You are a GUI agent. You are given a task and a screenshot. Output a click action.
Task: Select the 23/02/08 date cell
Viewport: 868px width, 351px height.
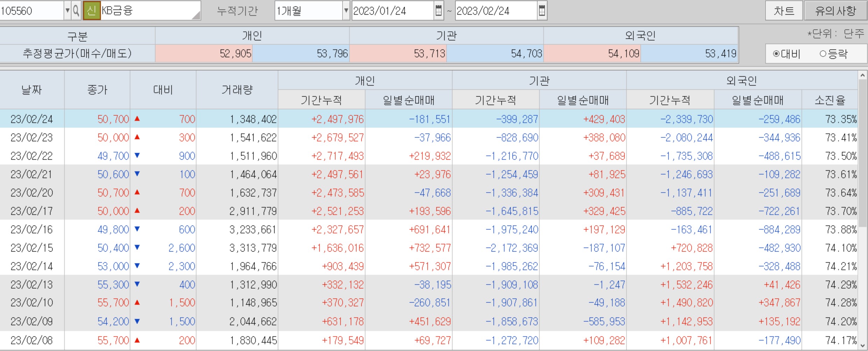coord(32,340)
